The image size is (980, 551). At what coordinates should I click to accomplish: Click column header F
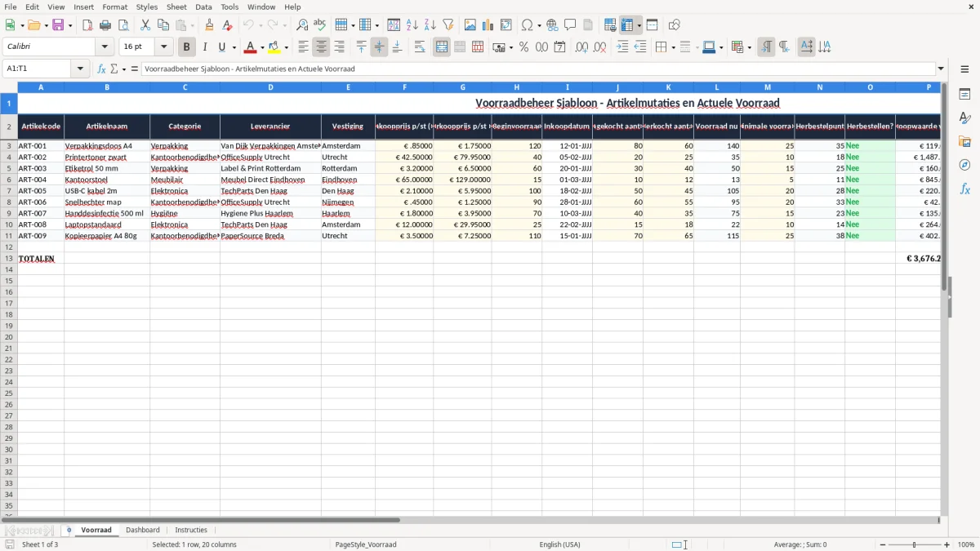tap(404, 87)
